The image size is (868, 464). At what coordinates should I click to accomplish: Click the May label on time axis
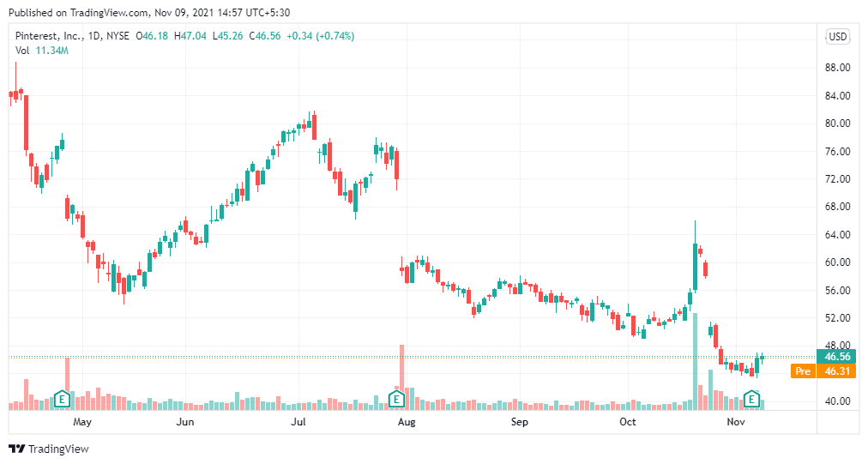tap(82, 422)
